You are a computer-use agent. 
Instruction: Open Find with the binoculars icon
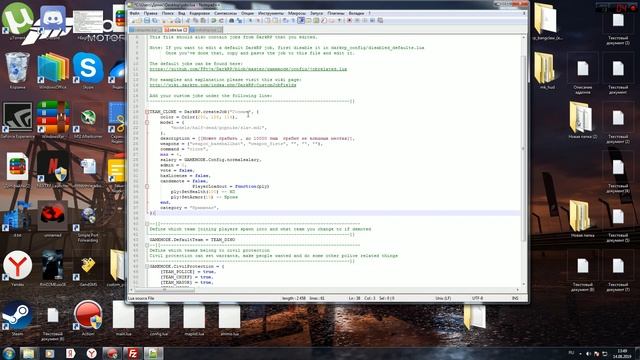click(231, 20)
